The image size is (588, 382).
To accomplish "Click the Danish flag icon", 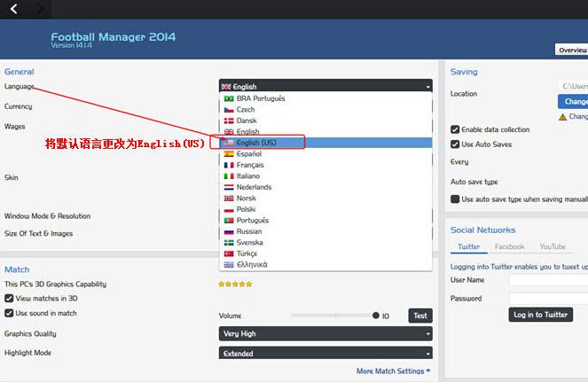I will click(x=229, y=121).
